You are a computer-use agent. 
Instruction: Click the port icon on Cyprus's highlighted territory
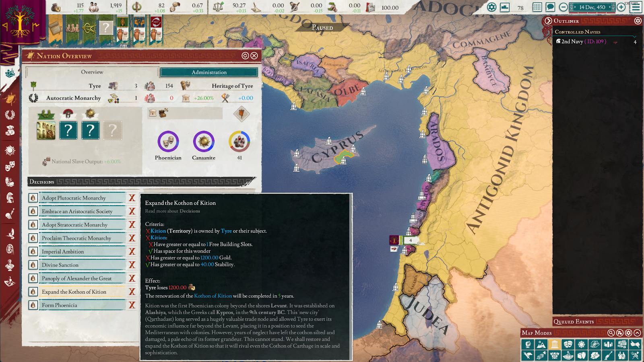343,160
